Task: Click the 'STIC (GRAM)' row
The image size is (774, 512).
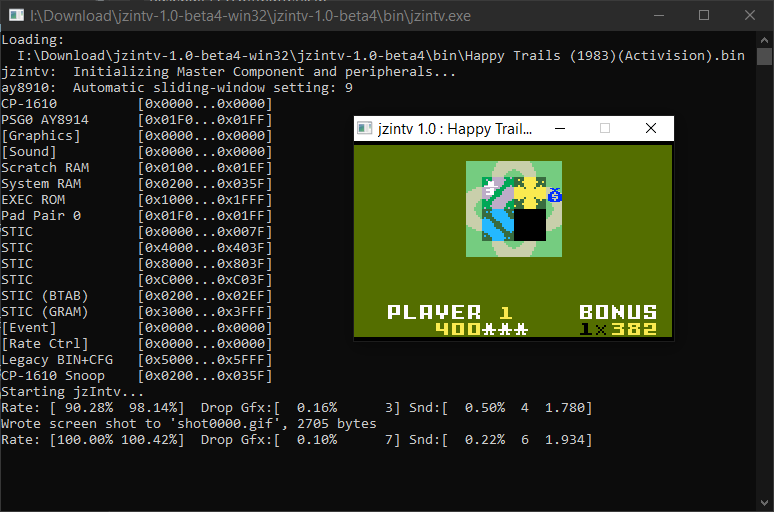Action: coord(137,312)
